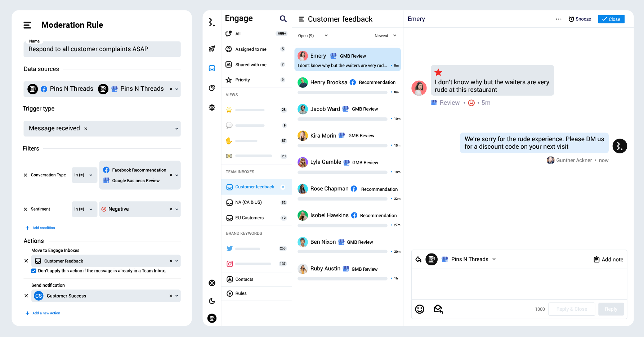This screenshot has width=644, height=337.
Task: Remove the Sentiment filter condition
Action: pyautogui.click(x=26, y=209)
